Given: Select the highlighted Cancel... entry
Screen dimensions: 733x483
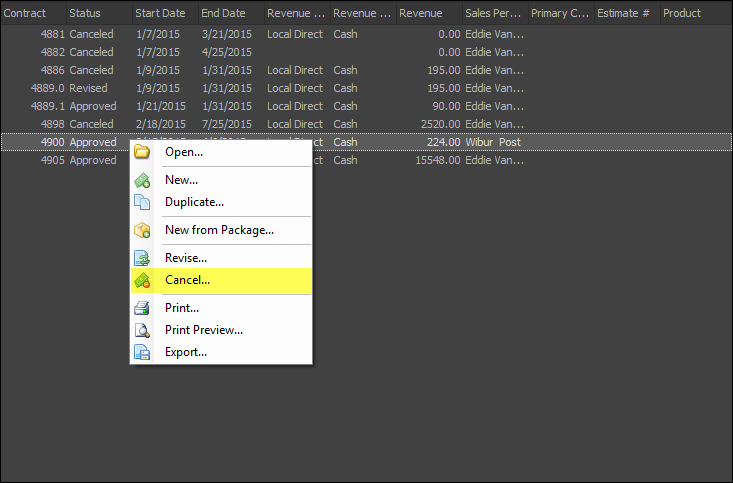Looking at the screenshot, I should coord(221,280).
